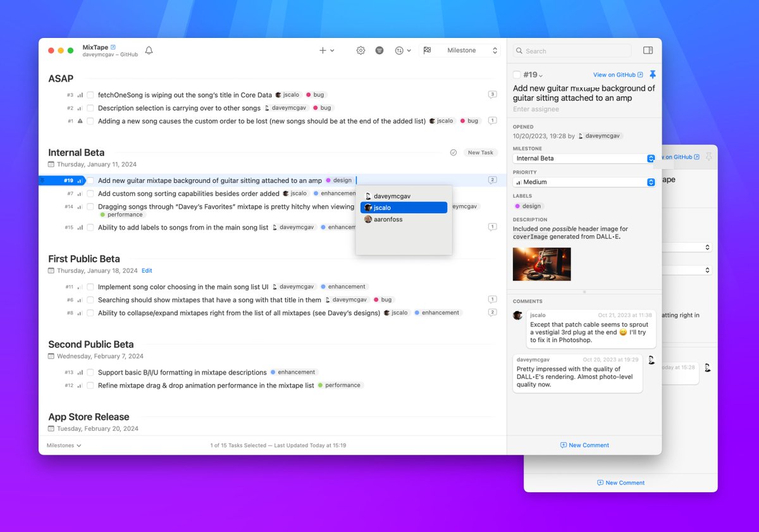Unpin issue #19 using the pin icon
Image resolution: width=759 pixels, height=532 pixels.
[x=653, y=75]
